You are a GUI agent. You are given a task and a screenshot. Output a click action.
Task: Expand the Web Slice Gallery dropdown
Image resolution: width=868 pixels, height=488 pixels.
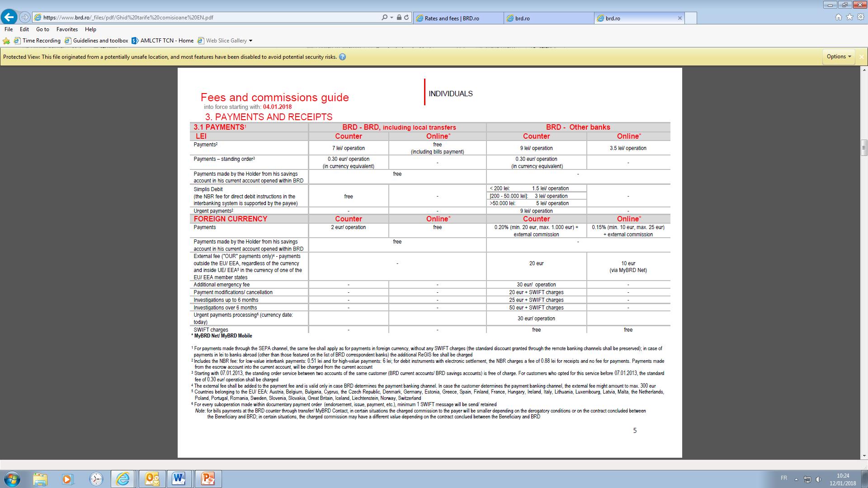[250, 41]
